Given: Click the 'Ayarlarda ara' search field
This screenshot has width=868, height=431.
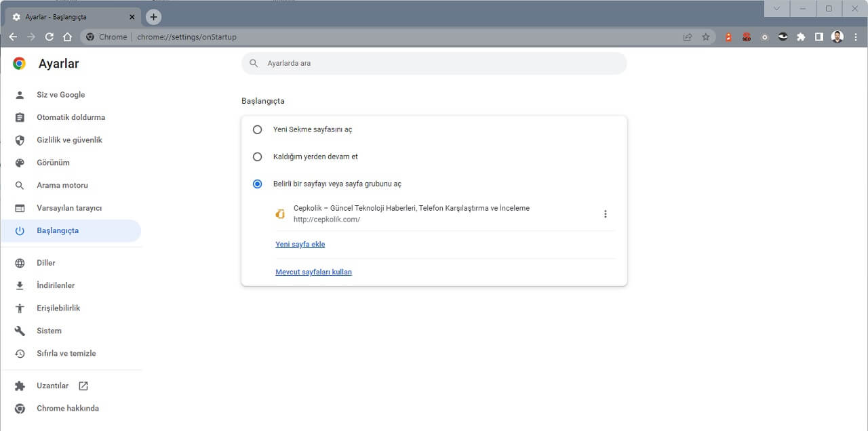Looking at the screenshot, I should coord(434,63).
